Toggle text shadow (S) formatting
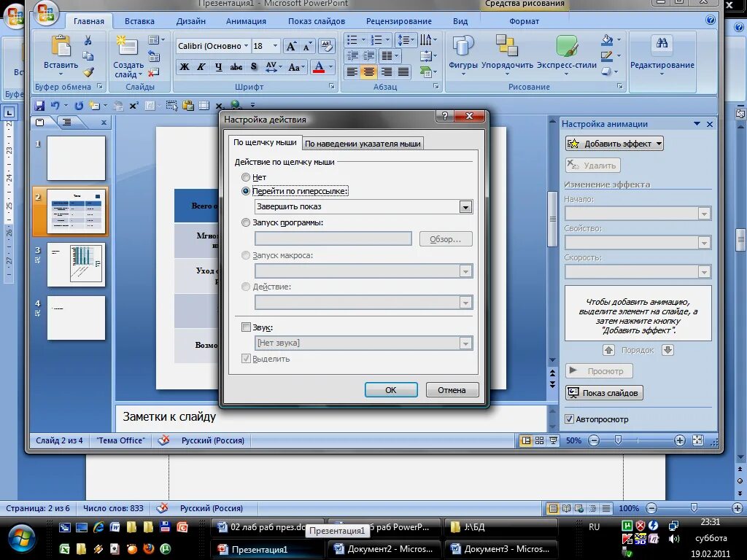 [253, 67]
